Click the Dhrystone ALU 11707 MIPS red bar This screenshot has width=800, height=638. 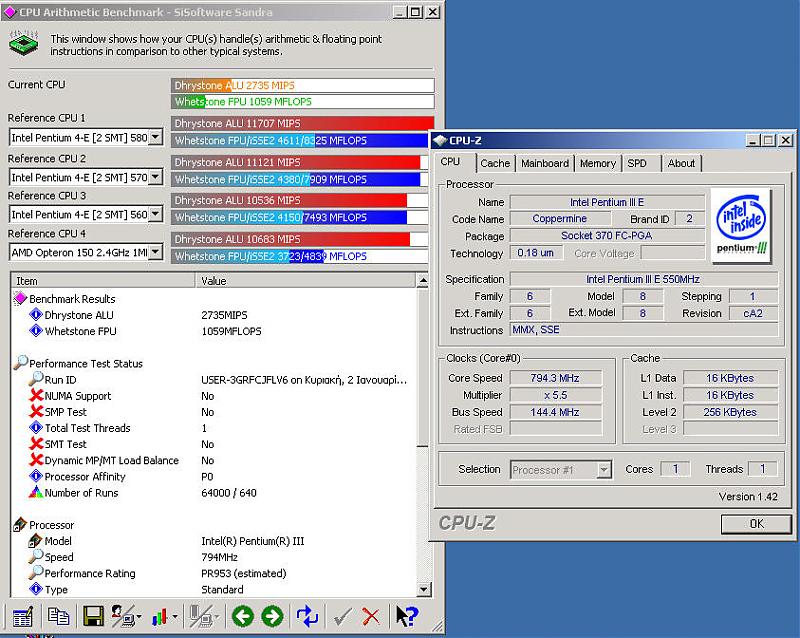click(303, 123)
